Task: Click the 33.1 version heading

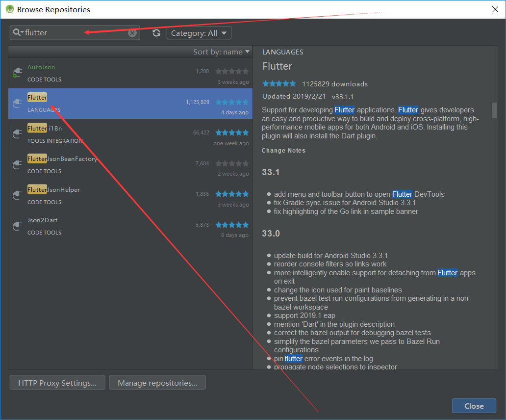Action: click(271, 172)
